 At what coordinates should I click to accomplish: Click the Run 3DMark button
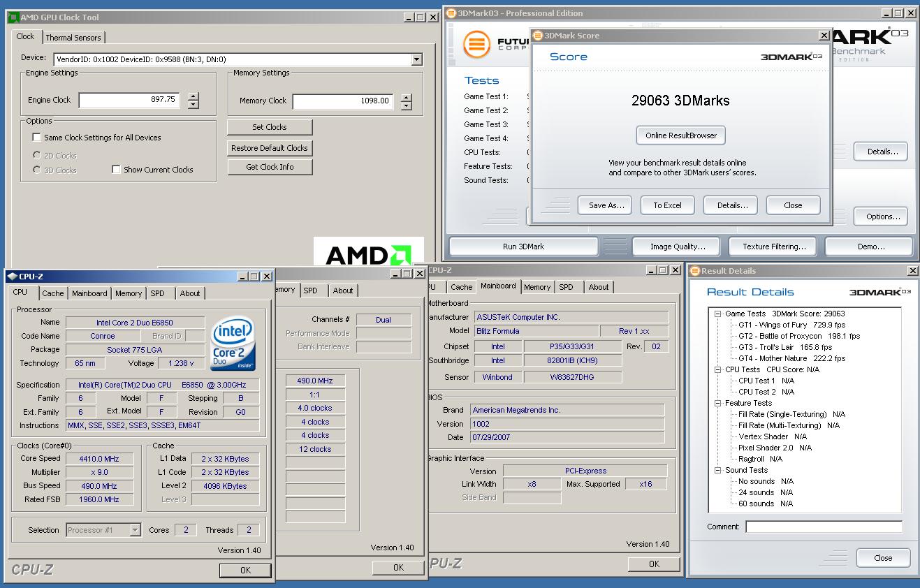[x=523, y=247]
